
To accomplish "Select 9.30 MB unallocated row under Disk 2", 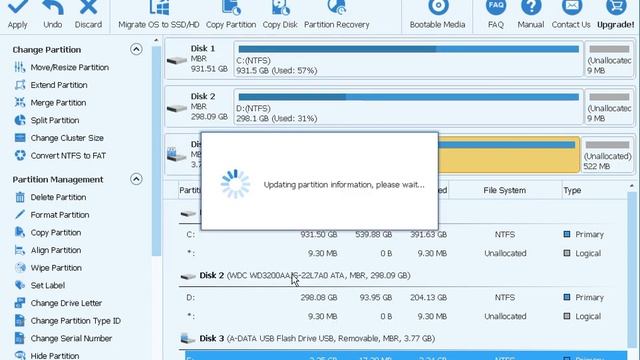I will (402, 316).
